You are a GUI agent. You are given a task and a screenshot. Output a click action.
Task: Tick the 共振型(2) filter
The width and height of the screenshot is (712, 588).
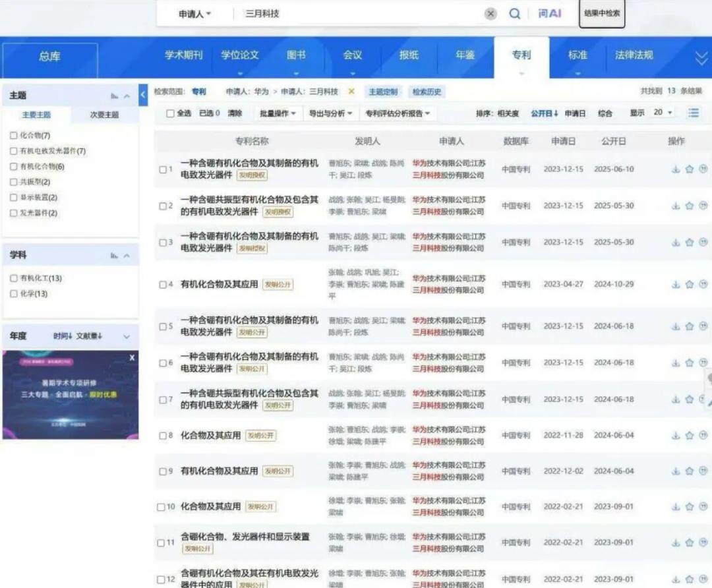tap(14, 182)
